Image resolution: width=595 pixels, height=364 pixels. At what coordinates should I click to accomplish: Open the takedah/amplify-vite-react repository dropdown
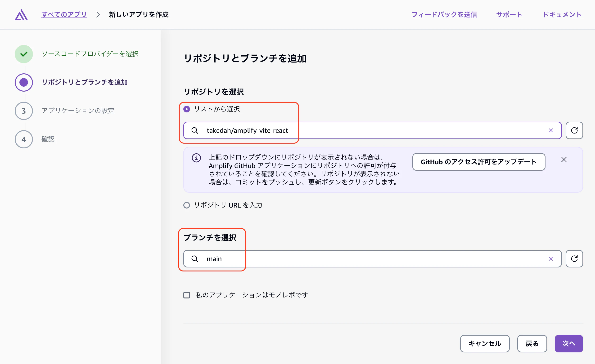372,130
